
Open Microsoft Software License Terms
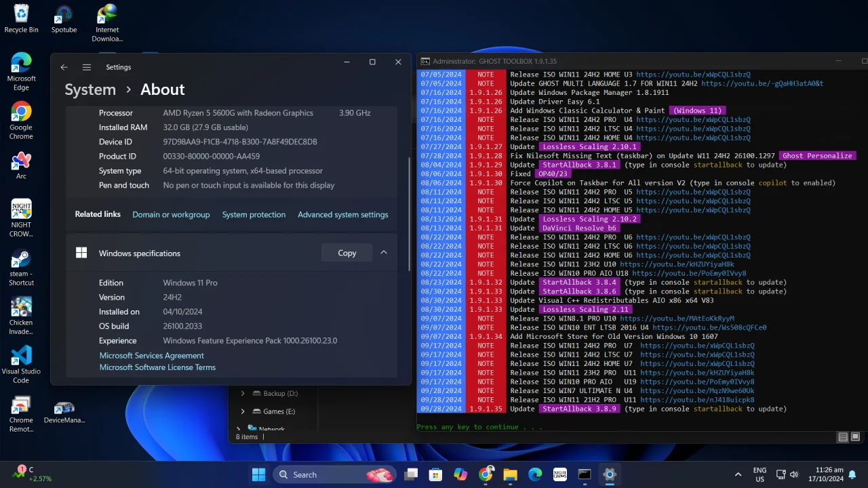(x=157, y=367)
